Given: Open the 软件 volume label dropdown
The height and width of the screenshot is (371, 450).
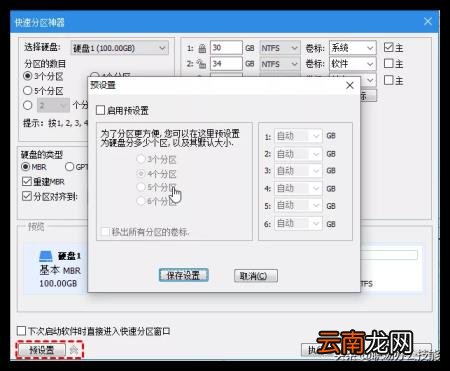Looking at the screenshot, I should pyautogui.click(x=353, y=64).
